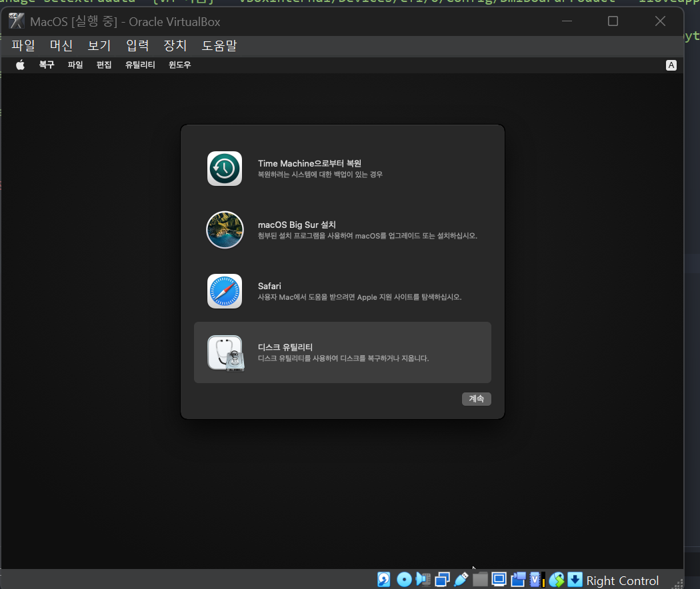Click the window resize grip
The height and width of the screenshot is (589, 700).
[679, 584]
